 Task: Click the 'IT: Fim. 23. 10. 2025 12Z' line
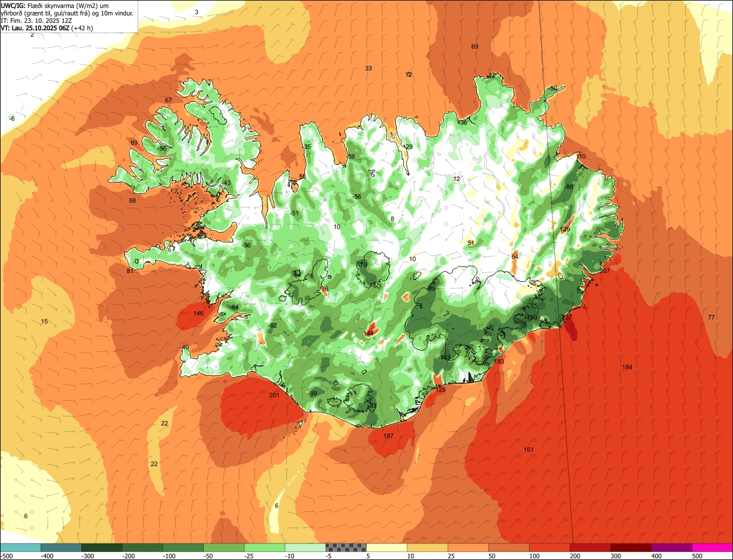pos(37,20)
